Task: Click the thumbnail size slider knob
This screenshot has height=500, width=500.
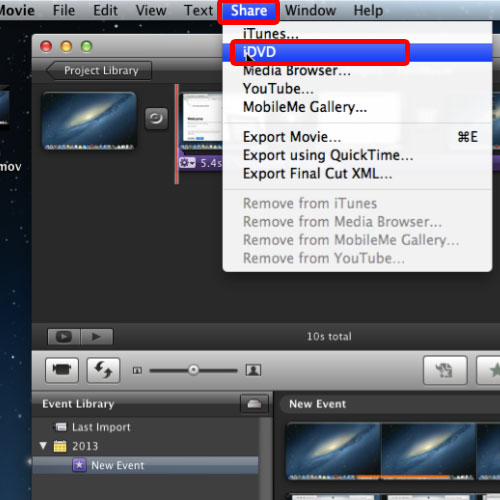Action: click(193, 370)
